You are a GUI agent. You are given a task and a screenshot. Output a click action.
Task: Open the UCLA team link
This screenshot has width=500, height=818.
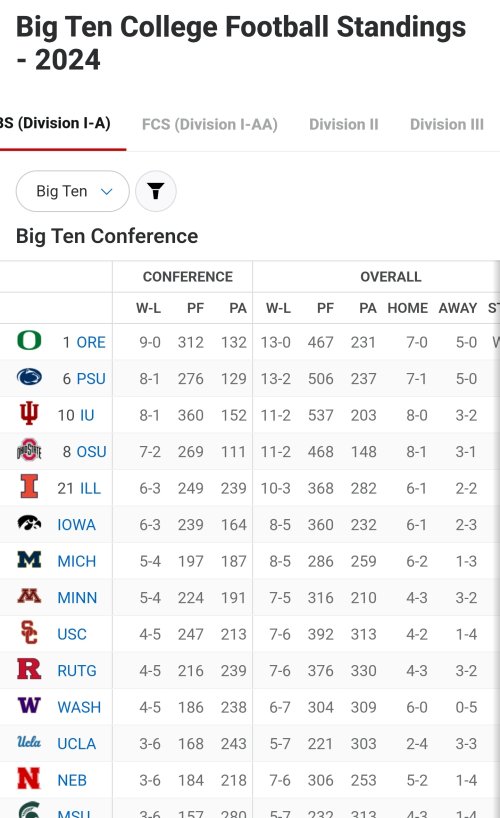pyautogui.click(x=77, y=743)
